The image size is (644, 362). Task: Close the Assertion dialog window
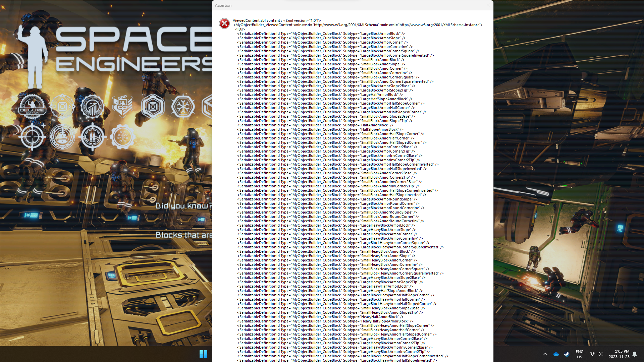488,5
